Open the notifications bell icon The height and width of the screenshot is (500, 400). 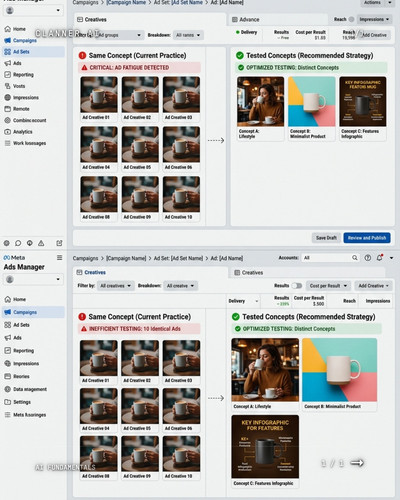[x=379, y=258]
